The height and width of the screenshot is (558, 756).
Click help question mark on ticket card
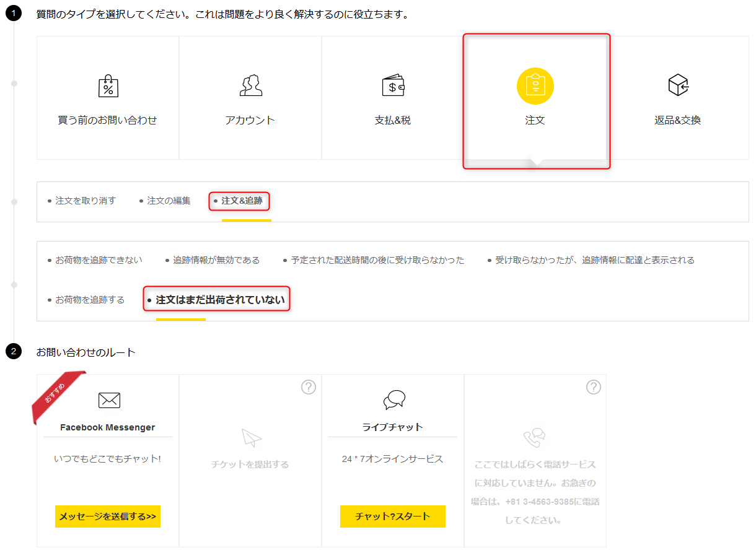[x=309, y=387]
